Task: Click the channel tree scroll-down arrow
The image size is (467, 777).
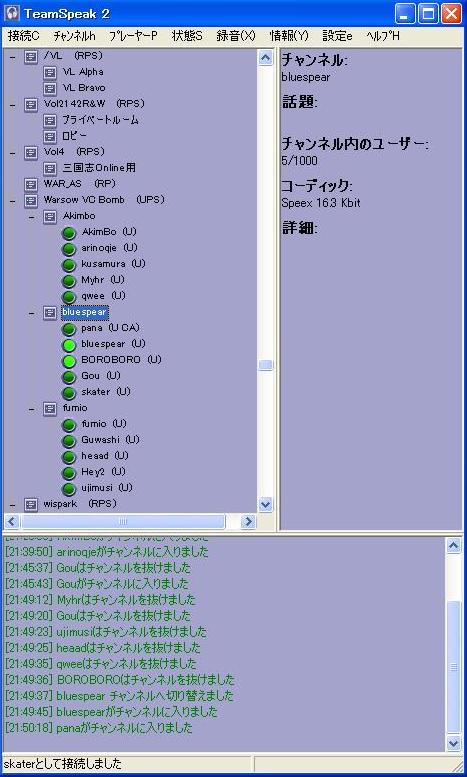Action: pyautogui.click(x=266, y=504)
